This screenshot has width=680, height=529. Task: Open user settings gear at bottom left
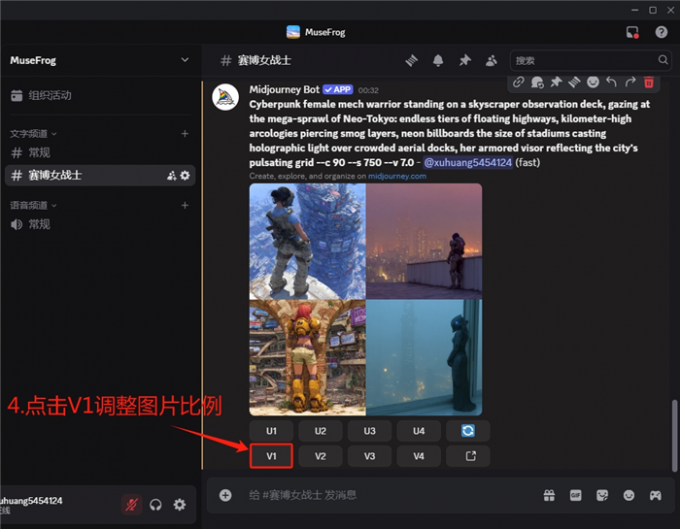(x=180, y=504)
